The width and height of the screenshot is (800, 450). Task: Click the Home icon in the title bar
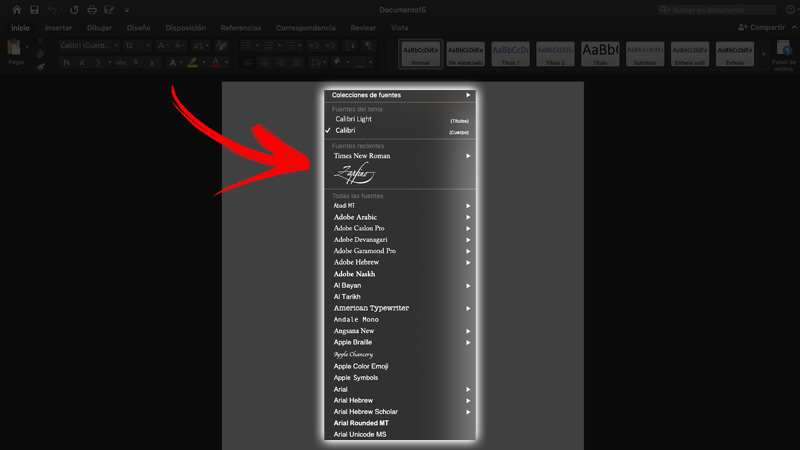(x=17, y=10)
